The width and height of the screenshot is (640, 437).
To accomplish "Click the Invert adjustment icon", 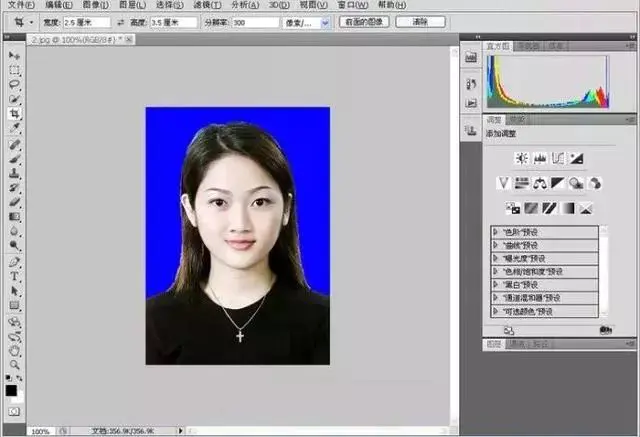I will 513,208.
